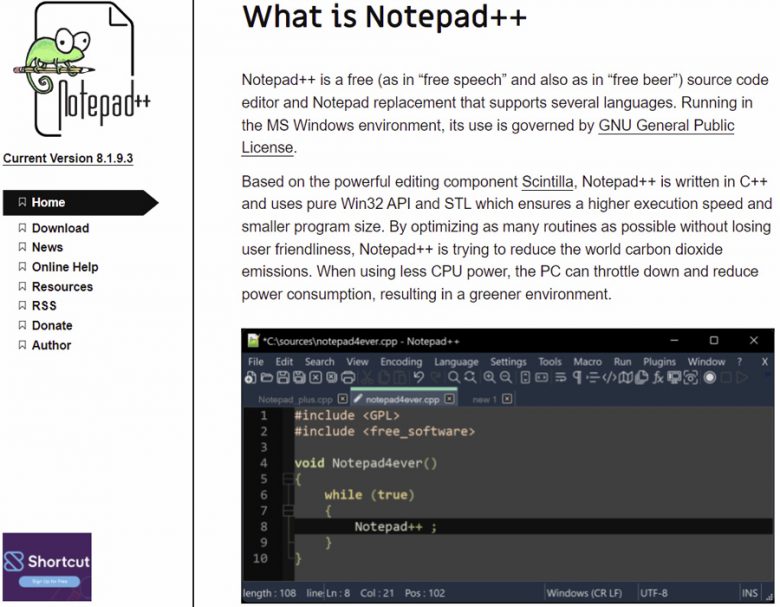Open the Edit menu
This screenshot has height=607, width=780.
pyautogui.click(x=284, y=362)
